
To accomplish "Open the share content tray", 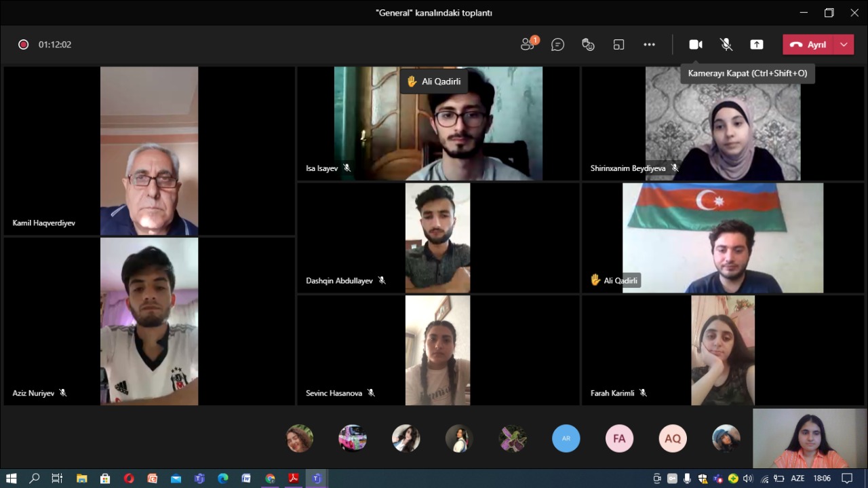I will pos(756,45).
